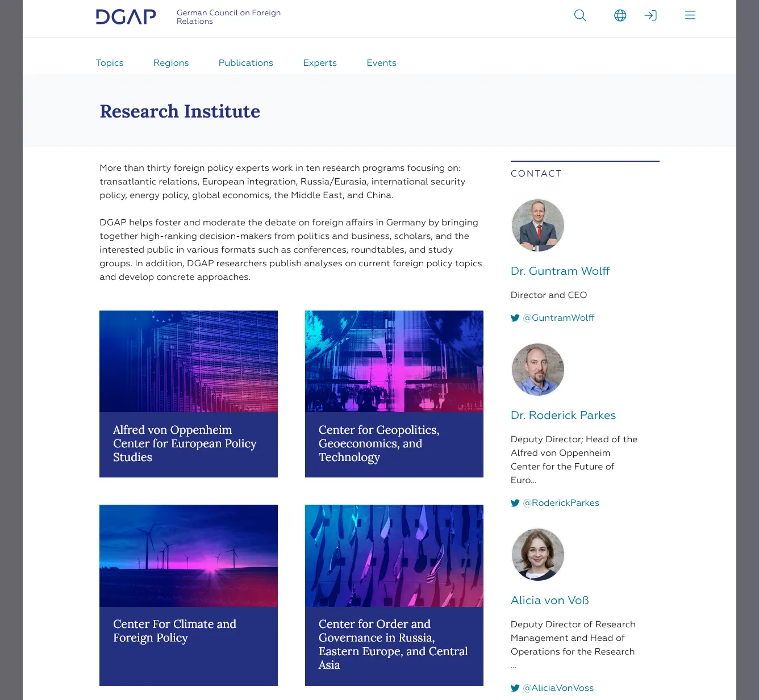Open the search magnifier icon
The width and height of the screenshot is (759, 700).
[x=580, y=15]
